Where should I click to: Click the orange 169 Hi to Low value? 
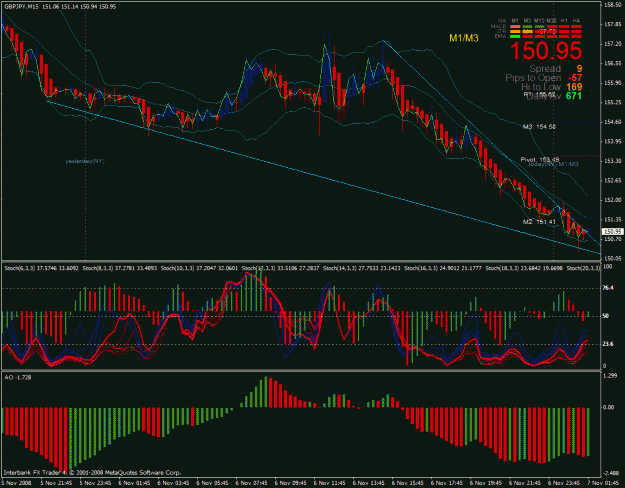click(574, 87)
